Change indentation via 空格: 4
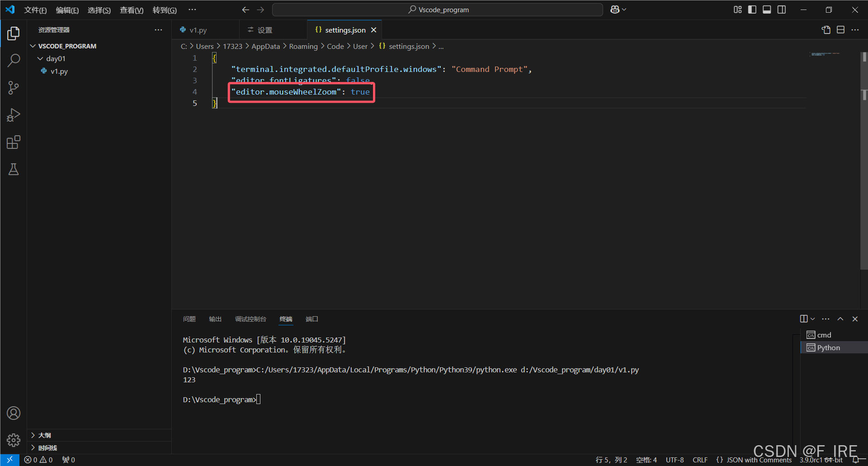The width and height of the screenshot is (868, 466). 646,460
